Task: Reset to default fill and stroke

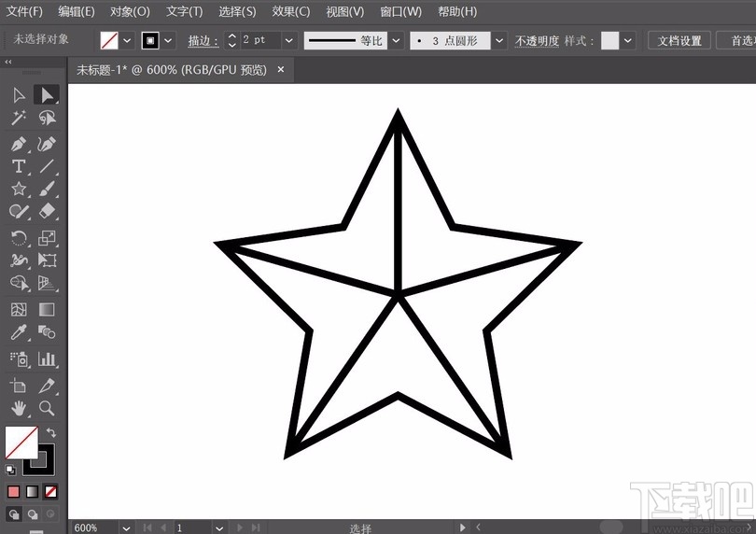Action: [10, 470]
